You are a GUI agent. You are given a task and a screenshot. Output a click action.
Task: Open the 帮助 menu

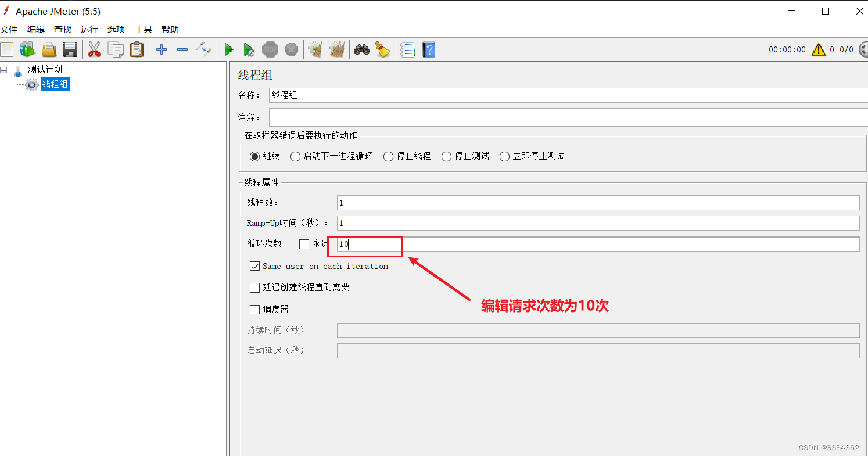pos(170,30)
